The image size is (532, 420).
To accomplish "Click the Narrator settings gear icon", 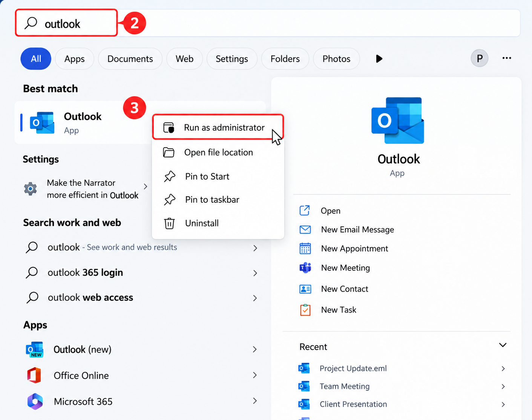I will [31, 189].
